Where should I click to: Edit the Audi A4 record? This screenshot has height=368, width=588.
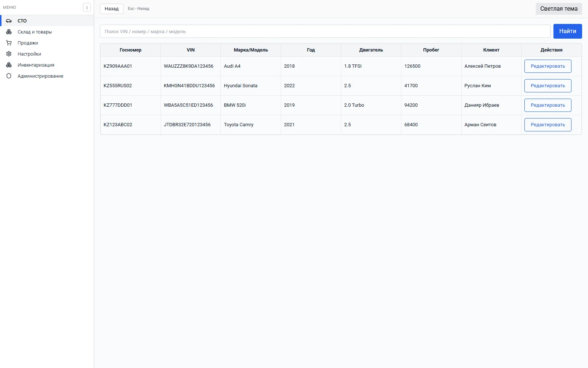coord(548,66)
